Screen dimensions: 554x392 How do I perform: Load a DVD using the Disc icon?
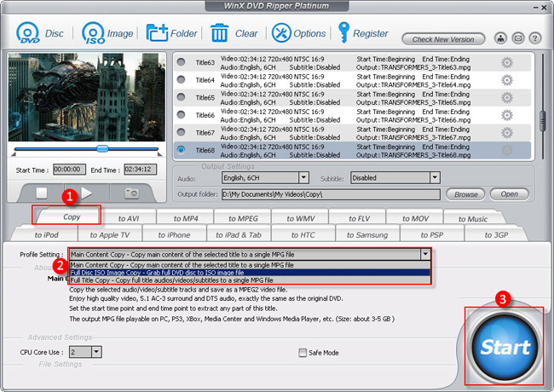pos(27,33)
